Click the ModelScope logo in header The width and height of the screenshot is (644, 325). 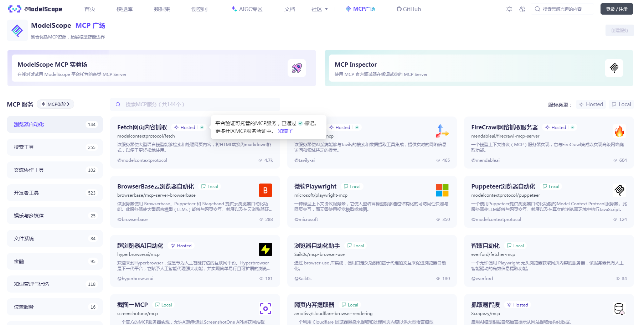(x=35, y=9)
